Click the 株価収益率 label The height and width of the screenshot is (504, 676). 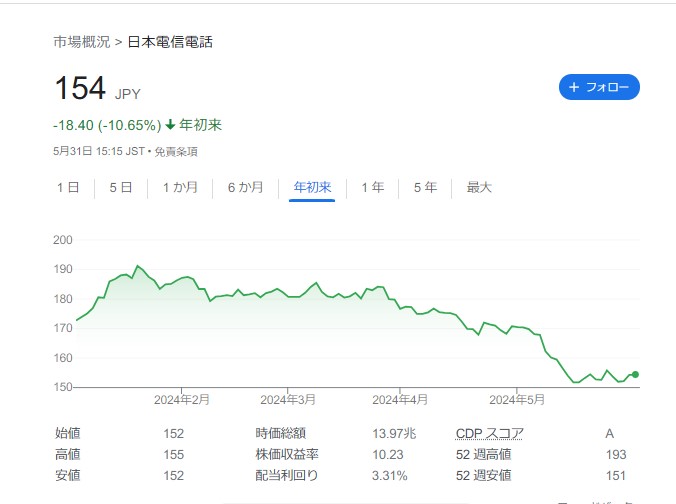point(287,454)
